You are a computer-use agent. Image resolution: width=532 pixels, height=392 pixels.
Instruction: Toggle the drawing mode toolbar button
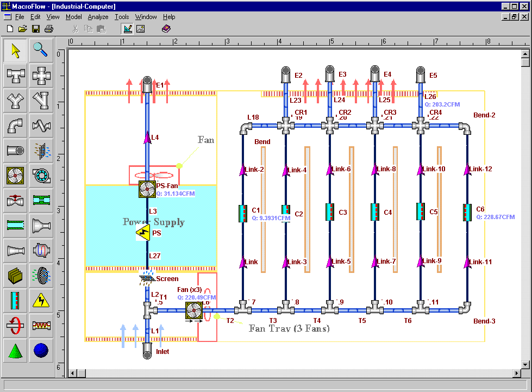(128, 29)
